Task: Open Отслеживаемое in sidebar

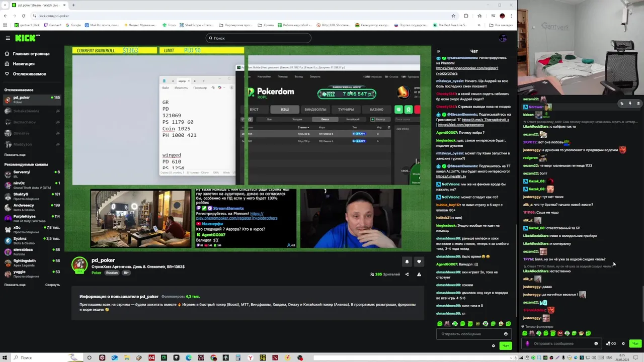Action: 29,74
